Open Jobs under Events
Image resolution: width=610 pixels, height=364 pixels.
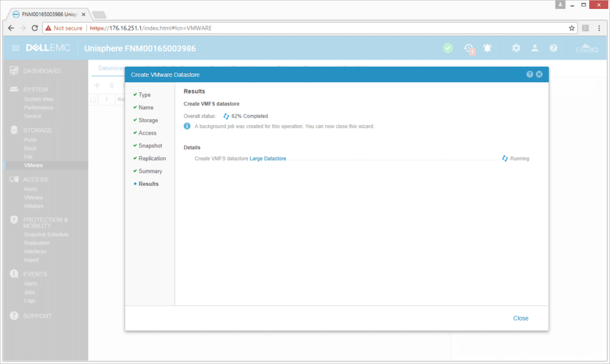pos(29,293)
